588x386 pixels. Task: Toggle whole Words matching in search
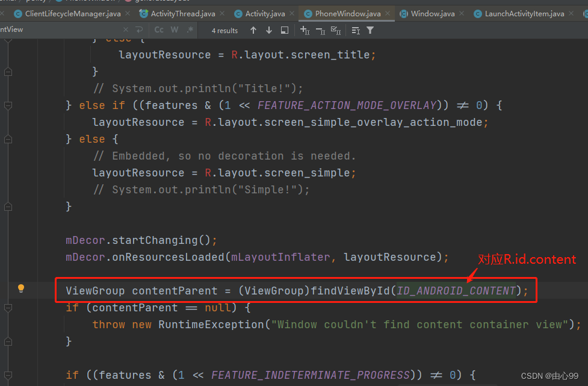pos(175,30)
